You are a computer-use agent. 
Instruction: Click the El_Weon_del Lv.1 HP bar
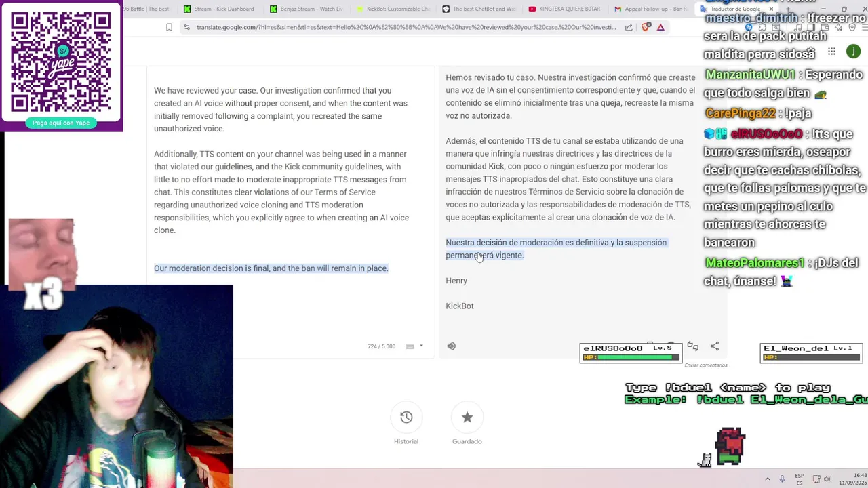pos(811,353)
